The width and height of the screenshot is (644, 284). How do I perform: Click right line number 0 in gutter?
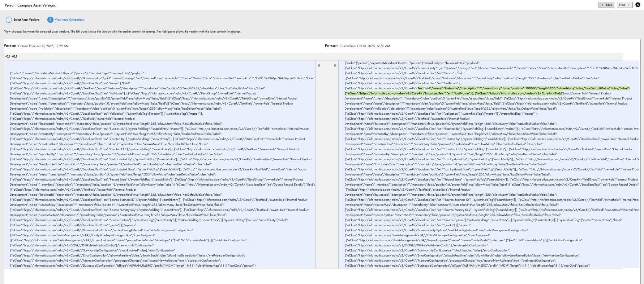point(335,65)
